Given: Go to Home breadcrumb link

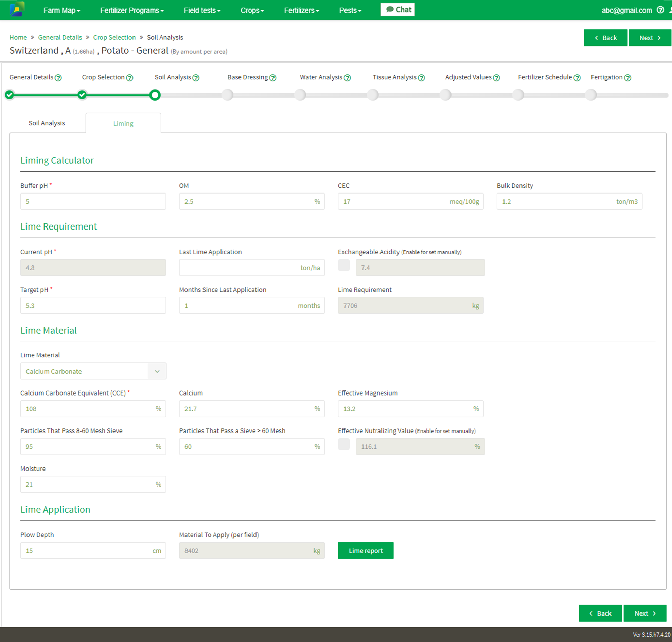Looking at the screenshot, I should (x=18, y=37).
